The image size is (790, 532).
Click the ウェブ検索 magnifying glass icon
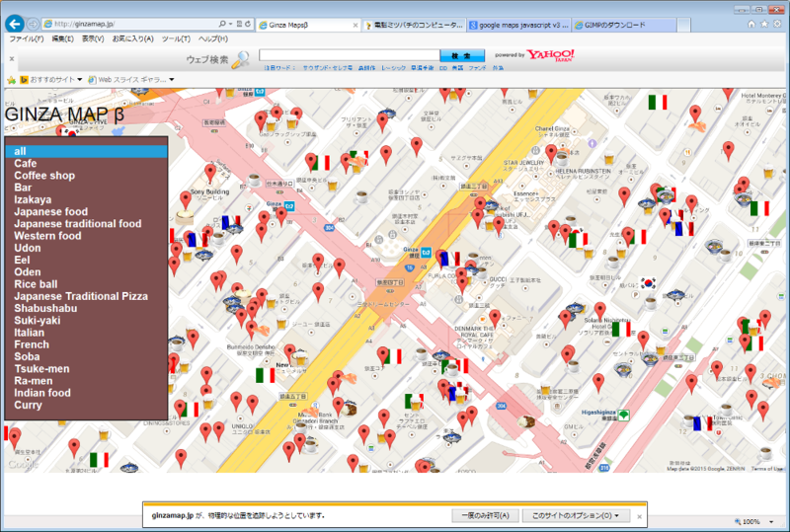pyautogui.click(x=241, y=59)
